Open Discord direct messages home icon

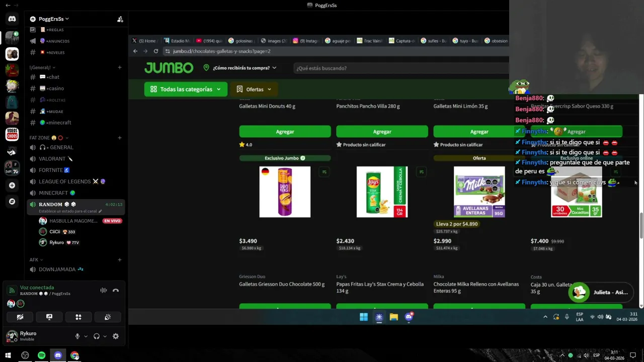pyautogui.click(x=12, y=19)
